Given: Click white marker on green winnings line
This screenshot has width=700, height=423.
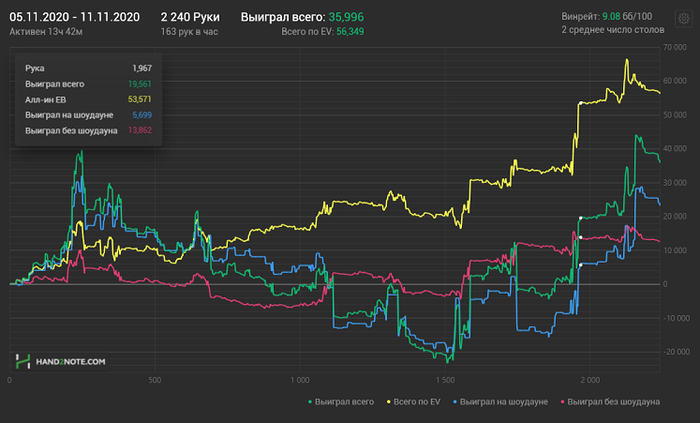Looking at the screenshot, I should (580, 218).
